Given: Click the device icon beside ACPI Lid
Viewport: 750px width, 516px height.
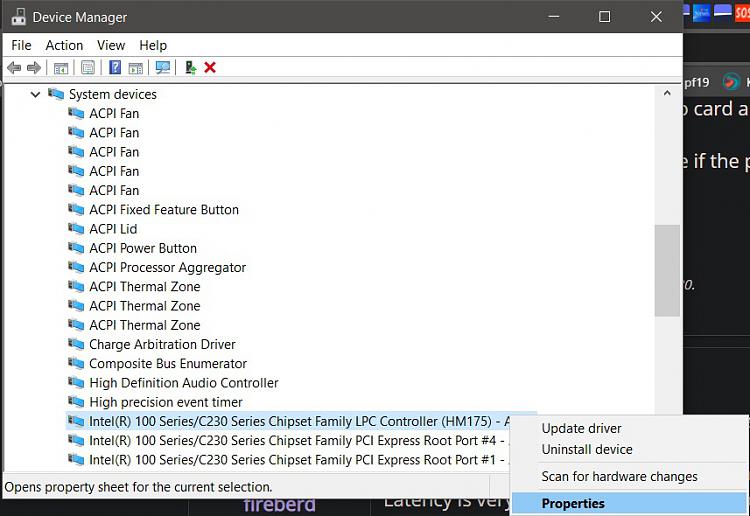Looking at the screenshot, I should [76, 229].
